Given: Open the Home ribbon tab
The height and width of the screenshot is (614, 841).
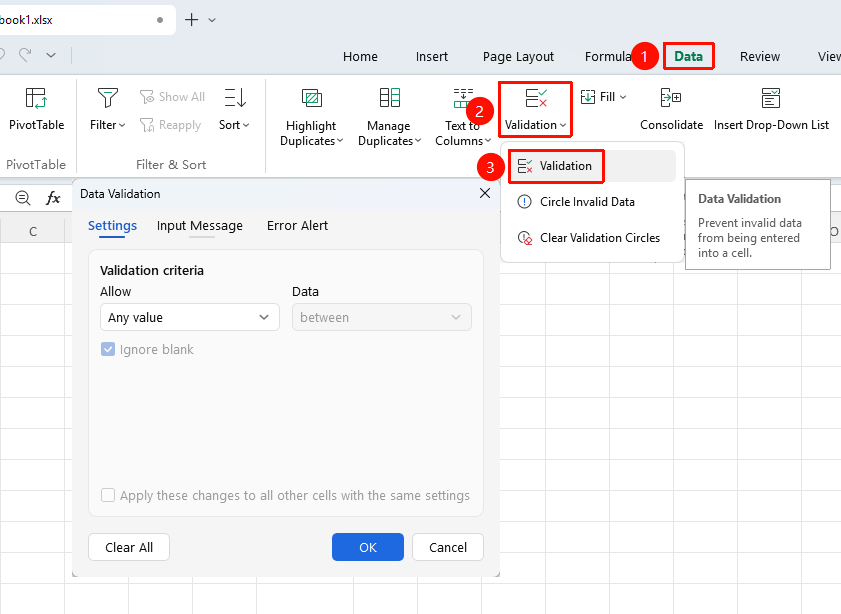Looking at the screenshot, I should [x=360, y=56].
